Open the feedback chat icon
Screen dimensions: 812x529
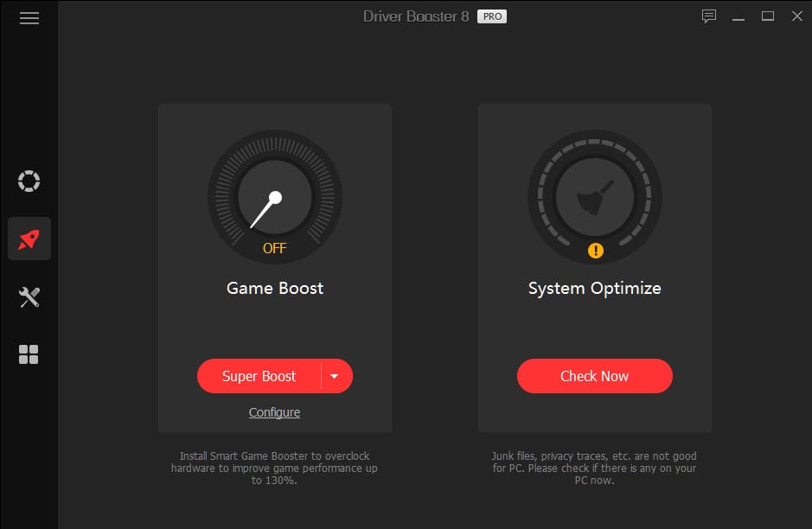[x=709, y=16]
